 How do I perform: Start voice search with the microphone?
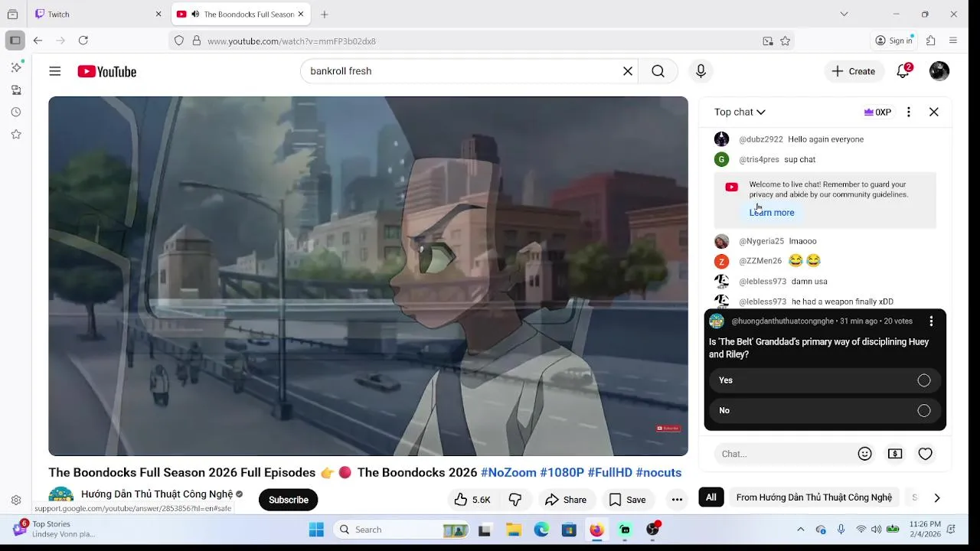tap(701, 71)
